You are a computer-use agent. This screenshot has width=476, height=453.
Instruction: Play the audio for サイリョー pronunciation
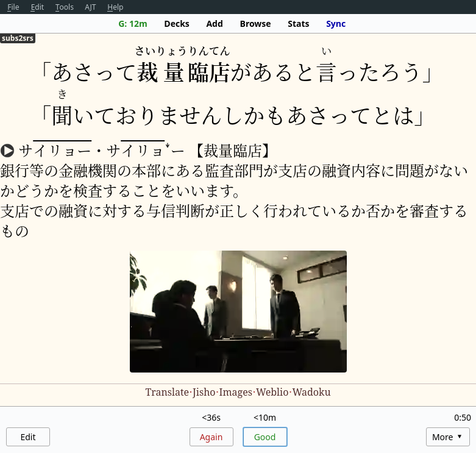click(x=7, y=151)
